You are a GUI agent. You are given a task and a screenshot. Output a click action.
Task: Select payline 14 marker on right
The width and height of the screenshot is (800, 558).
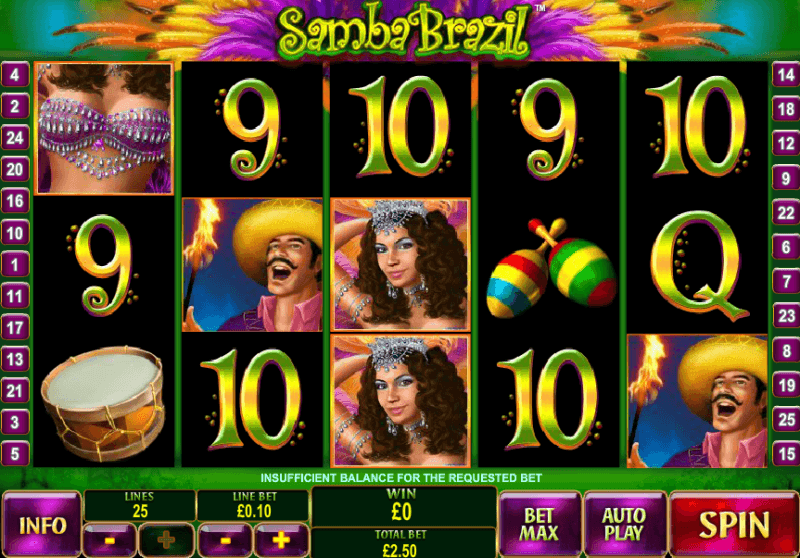786,75
